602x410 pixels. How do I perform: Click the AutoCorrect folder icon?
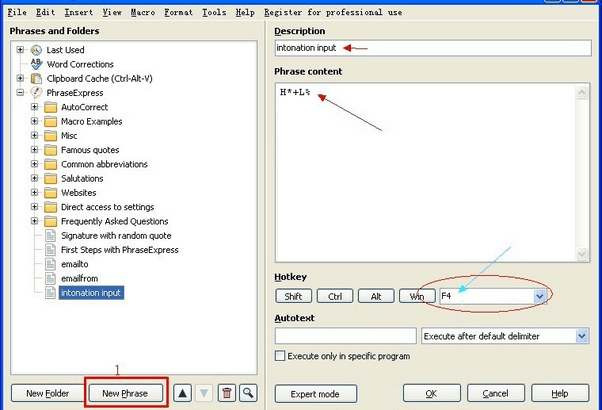coord(50,107)
